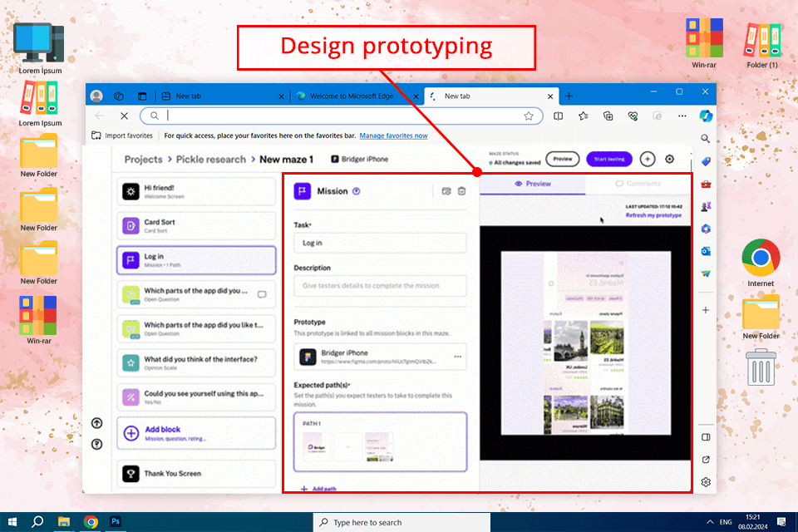This screenshot has height=532, width=798.
Task: Open the Edge profile avatar icon
Action: coord(96,96)
